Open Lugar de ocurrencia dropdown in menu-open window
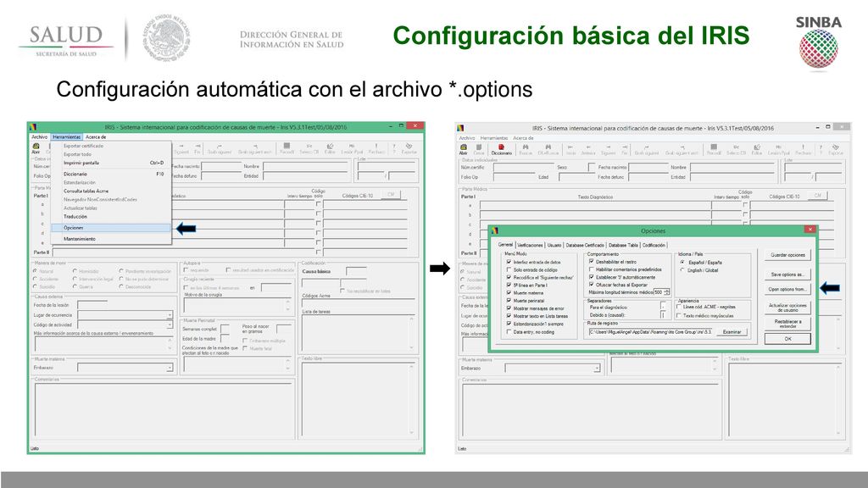This screenshot has width=868, height=488. coord(170,315)
